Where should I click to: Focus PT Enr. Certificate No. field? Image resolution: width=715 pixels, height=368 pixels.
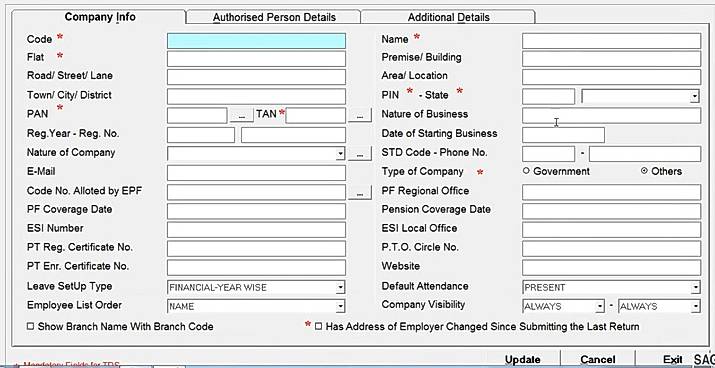(256, 268)
